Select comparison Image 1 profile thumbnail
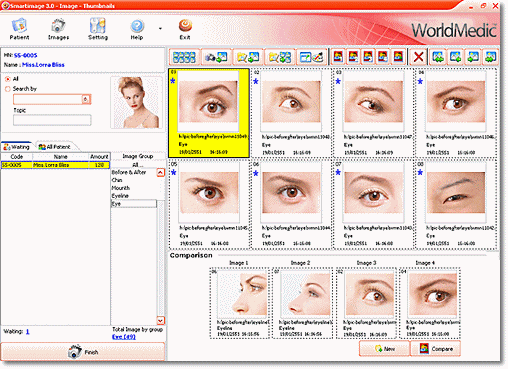This screenshot has height=369, width=508. tap(239, 303)
